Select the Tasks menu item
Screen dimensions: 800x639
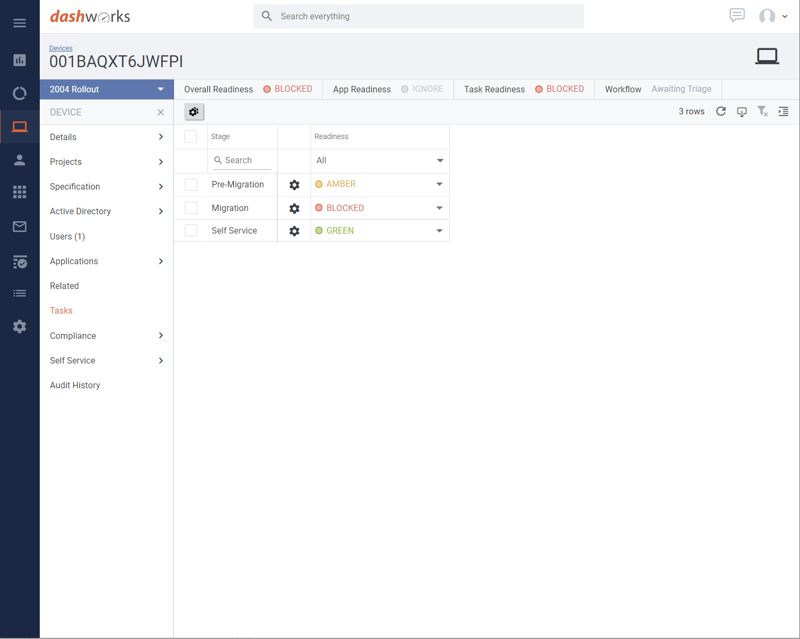[x=61, y=310]
